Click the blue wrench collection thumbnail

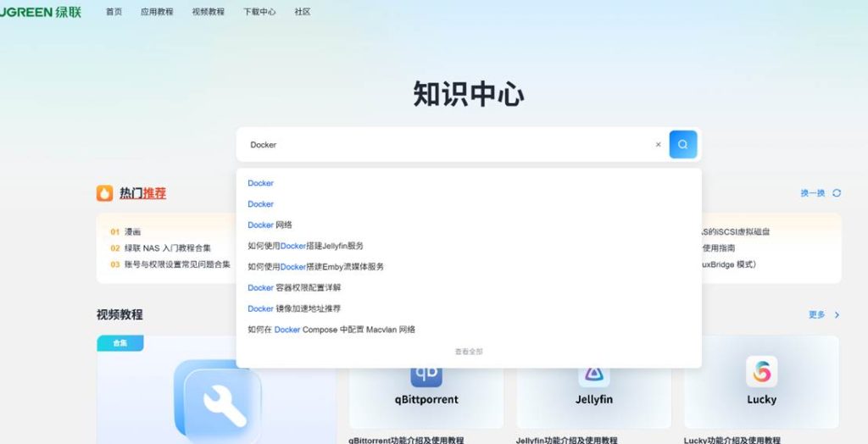(216, 398)
